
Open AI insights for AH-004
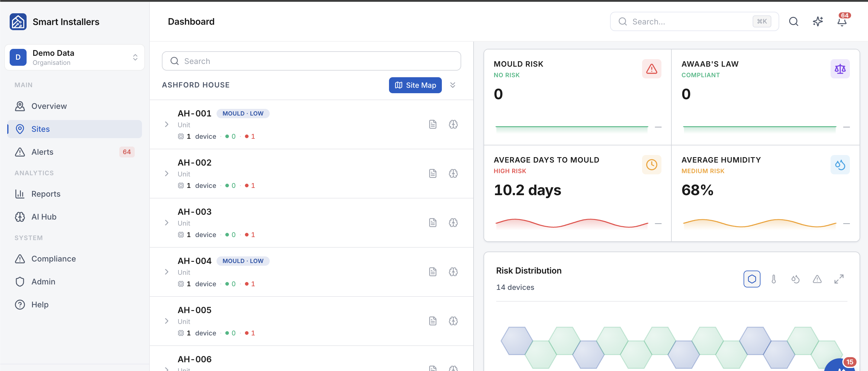453,272
